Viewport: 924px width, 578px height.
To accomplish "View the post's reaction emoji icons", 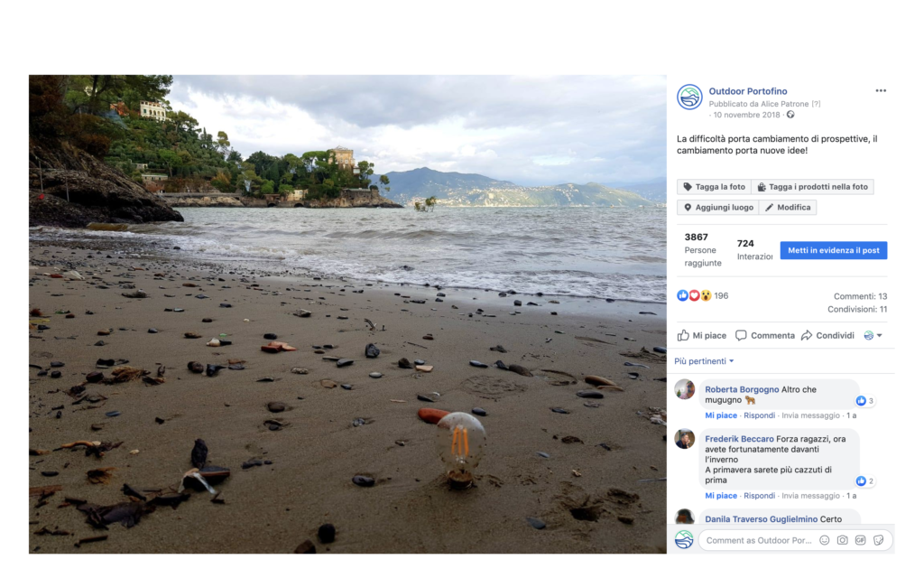I will click(694, 295).
